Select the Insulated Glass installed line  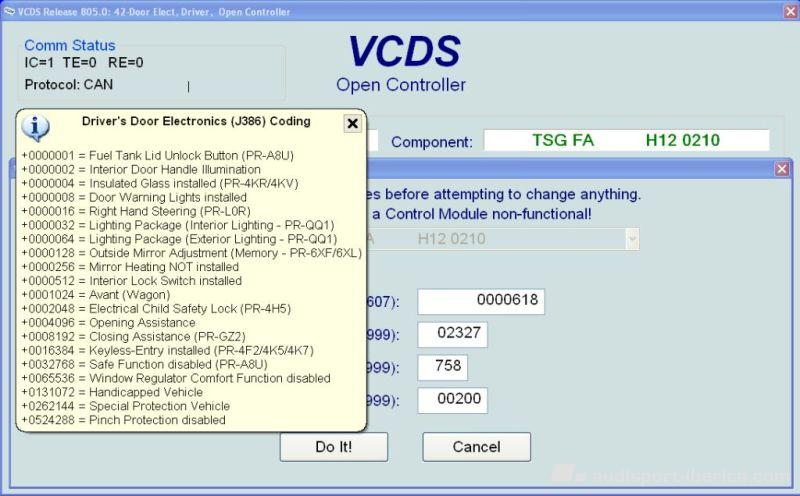(160, 183)
